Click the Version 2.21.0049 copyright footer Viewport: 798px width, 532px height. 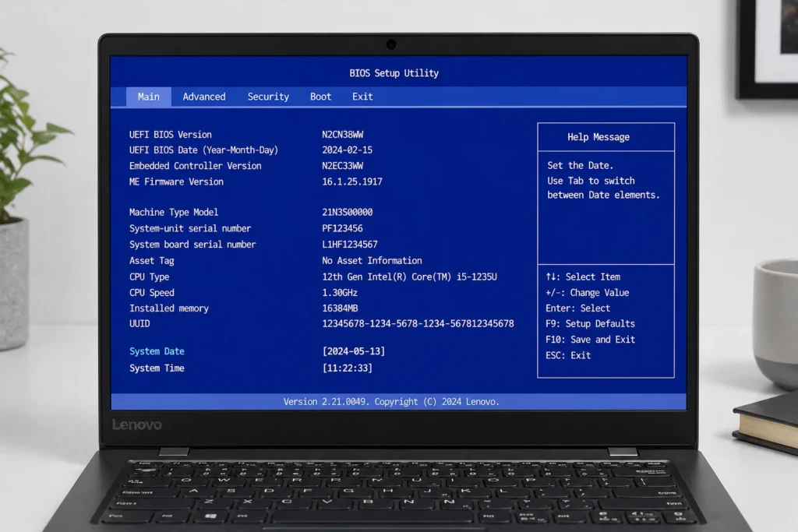[391, 402]
